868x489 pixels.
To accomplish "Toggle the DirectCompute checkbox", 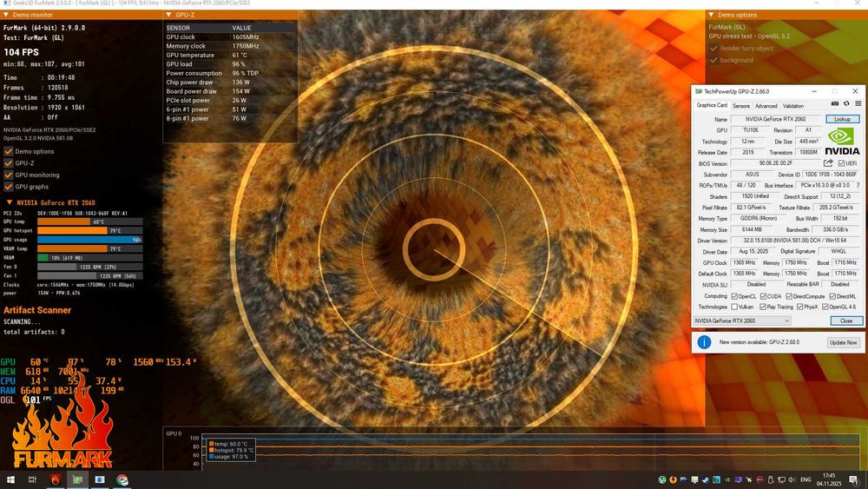I will [x=789, y=296].
